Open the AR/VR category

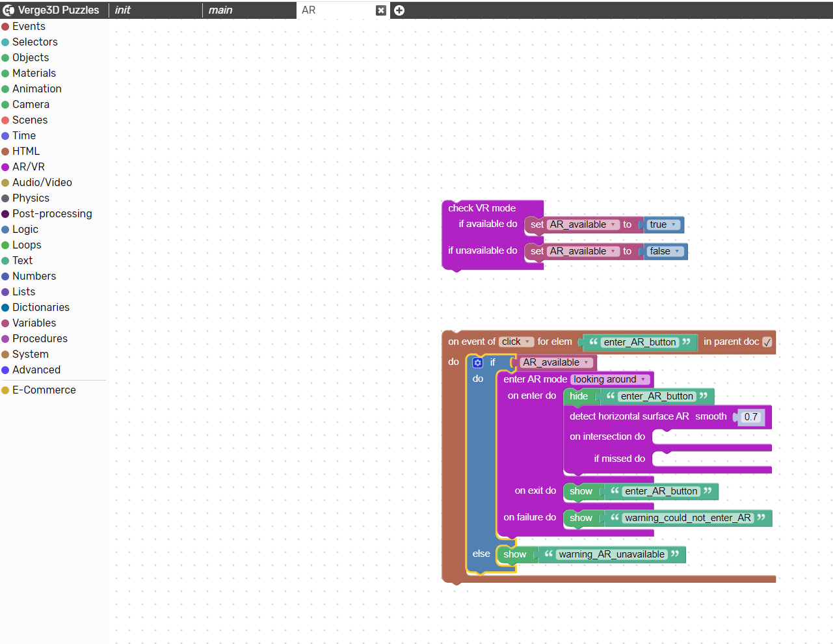click(x=29, y=167)
